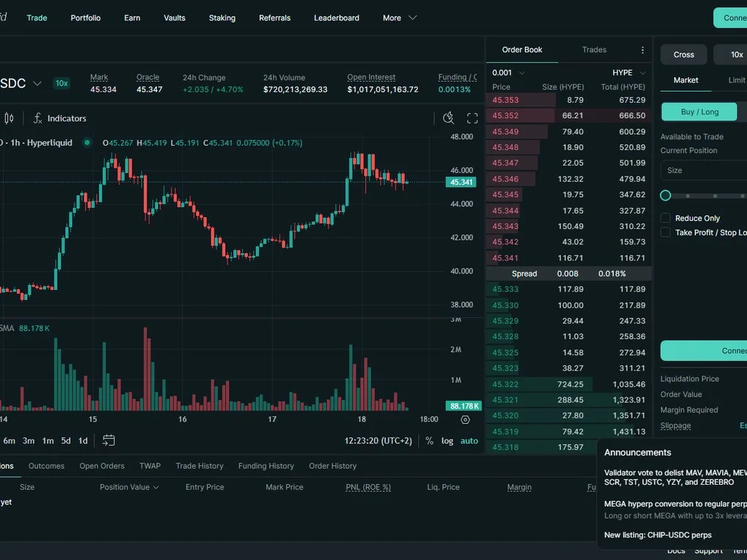
Task: Click the Open Interest label
Action: (371, 77)
